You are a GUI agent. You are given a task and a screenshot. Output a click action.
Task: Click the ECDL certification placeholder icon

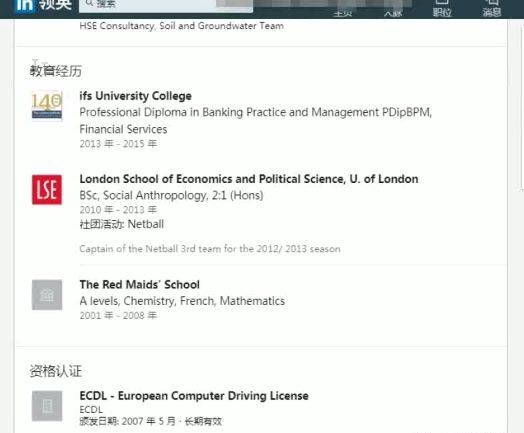47,406
